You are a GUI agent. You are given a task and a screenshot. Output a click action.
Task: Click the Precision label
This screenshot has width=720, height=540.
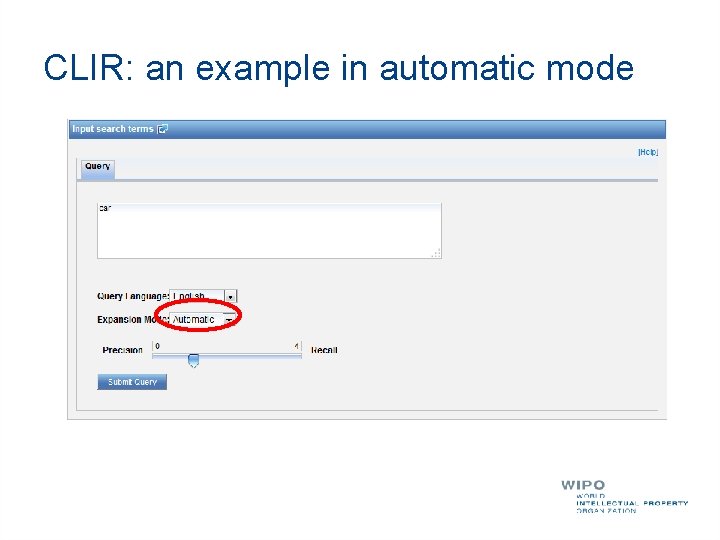[x=123, y=350]
